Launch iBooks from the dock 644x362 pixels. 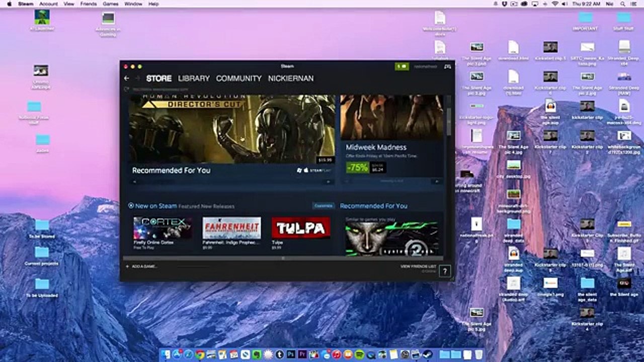click(x=347, y=354)
